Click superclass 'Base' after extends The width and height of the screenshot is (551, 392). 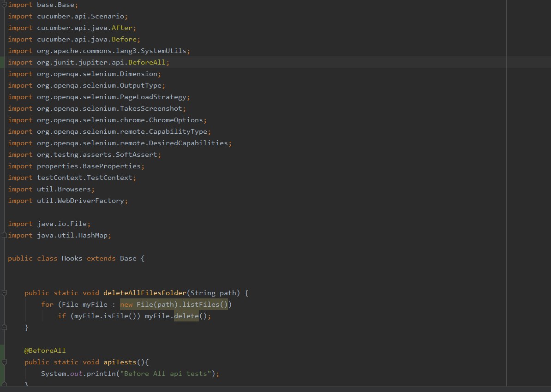(128, 258)
